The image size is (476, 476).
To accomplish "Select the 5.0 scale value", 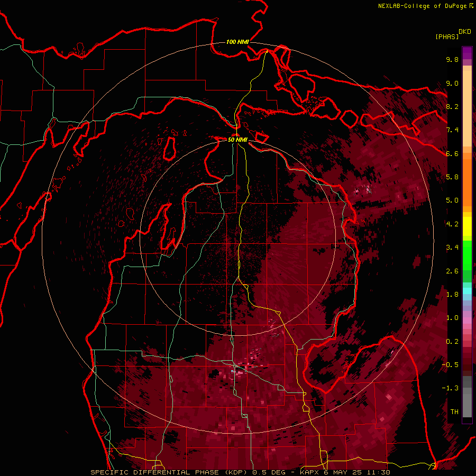I will 452,200.
